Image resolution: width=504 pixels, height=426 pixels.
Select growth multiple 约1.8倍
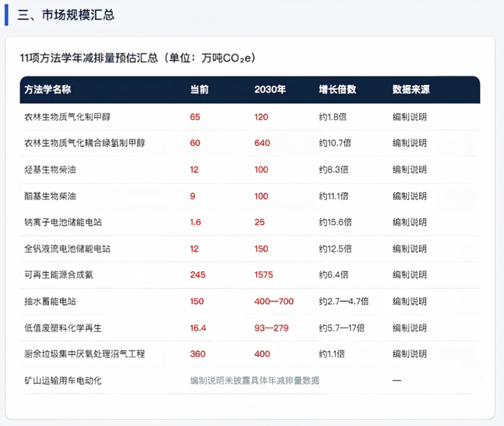click(x=333, y=117)
